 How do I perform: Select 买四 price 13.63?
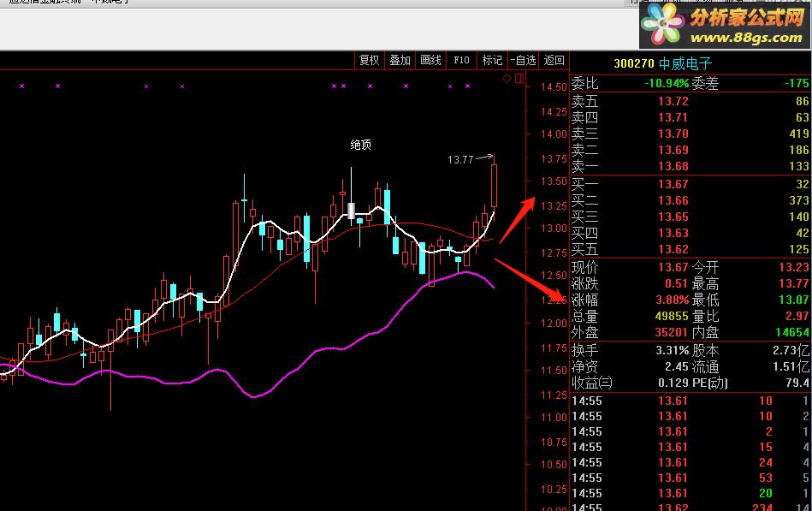pos(673,233)
